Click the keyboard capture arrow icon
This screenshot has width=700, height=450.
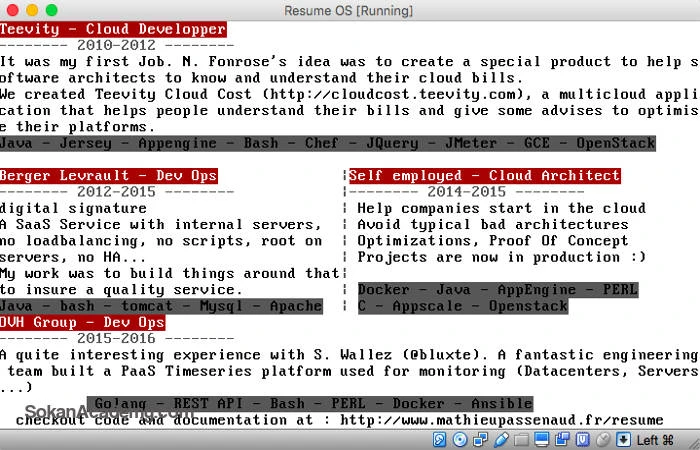624,440
